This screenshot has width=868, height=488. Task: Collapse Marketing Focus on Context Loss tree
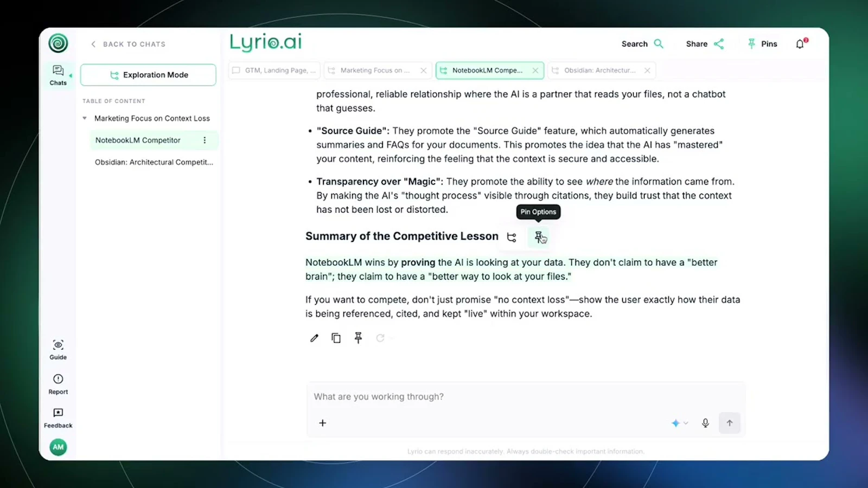(x=85, y=118)
